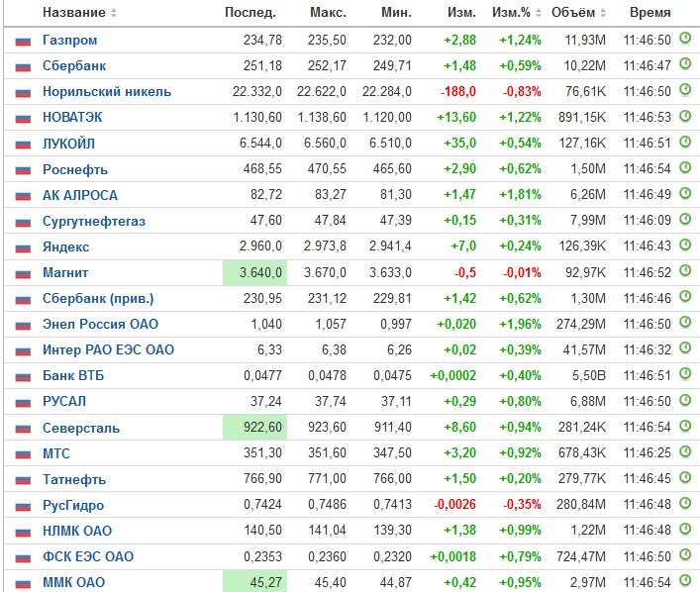Open the Северсталь stock link
This screenshot has width=700, height=592.
[x=81, y=428]
